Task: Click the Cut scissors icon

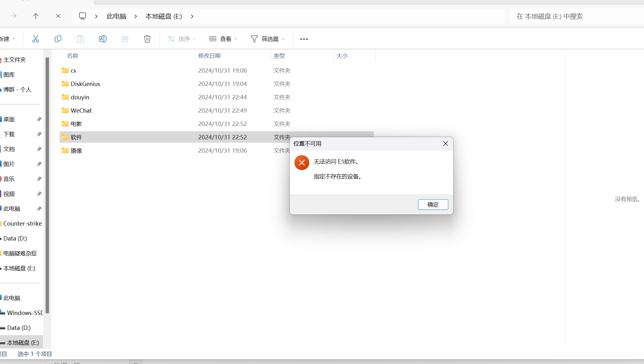Action: pyautogui.click(x=36, y=39)
